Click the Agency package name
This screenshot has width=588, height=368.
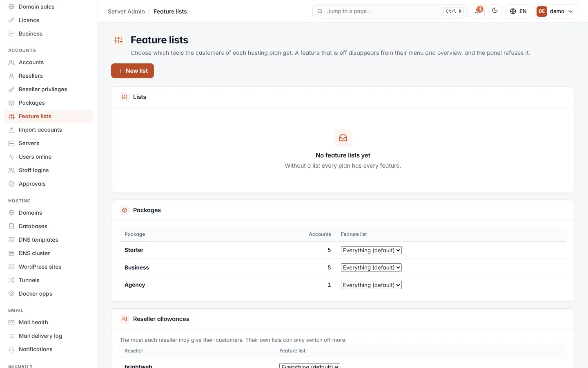[x=135, y=285]
